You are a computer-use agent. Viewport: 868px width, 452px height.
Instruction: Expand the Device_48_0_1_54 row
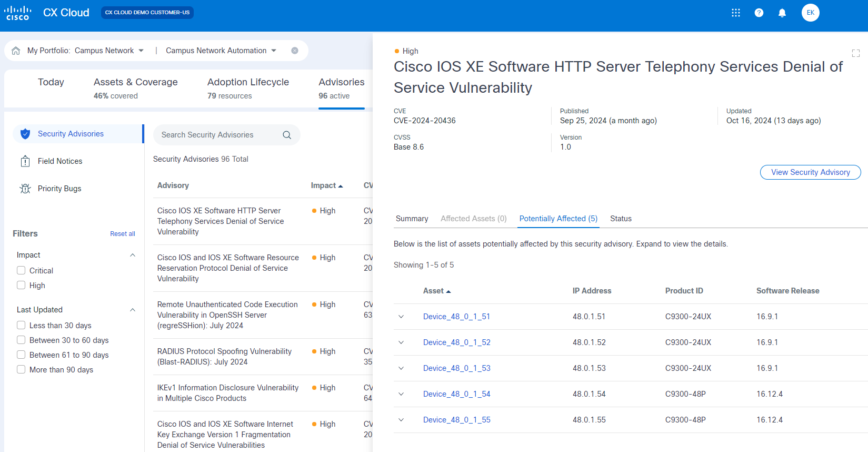coord(401,394)
